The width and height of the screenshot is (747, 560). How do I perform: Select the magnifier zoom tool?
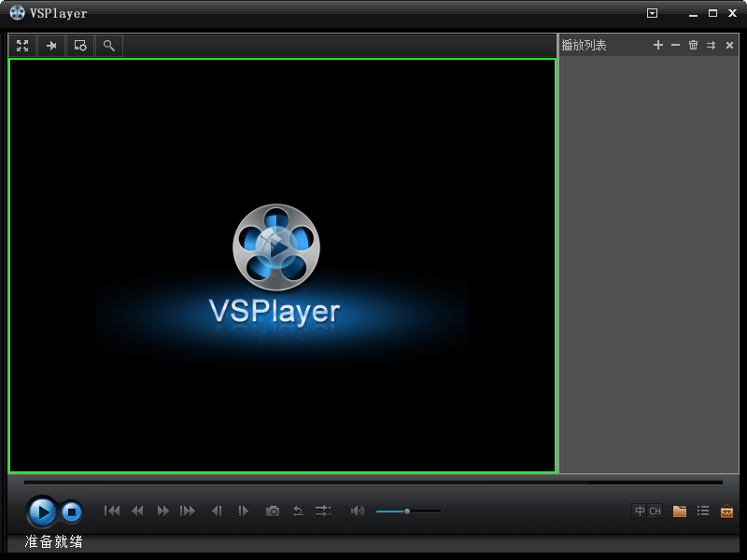click(108, 45)
